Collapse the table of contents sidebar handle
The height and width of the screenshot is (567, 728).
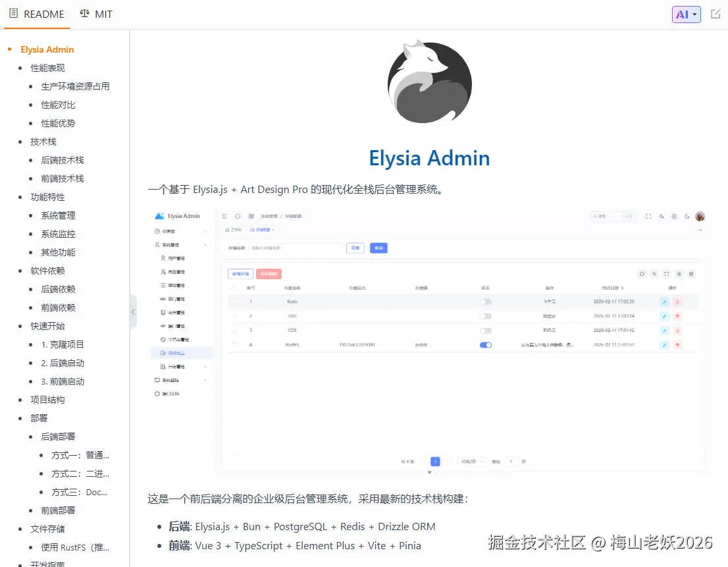(x=133, y=311)
